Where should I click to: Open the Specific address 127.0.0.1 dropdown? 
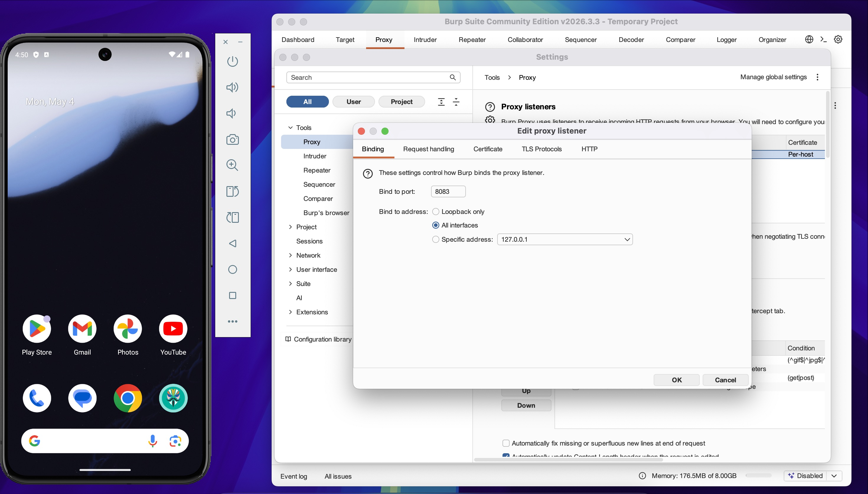tap(565, 239)
